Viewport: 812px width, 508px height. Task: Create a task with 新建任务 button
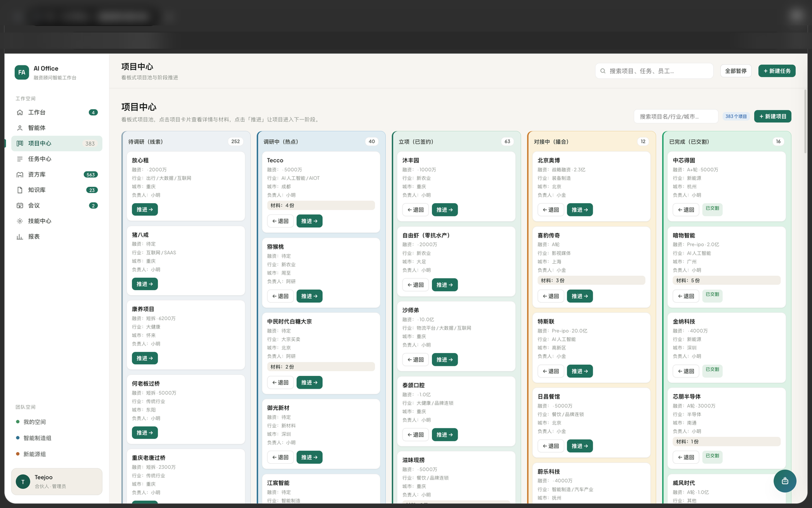pyautogui.click(x=777, y=71)
